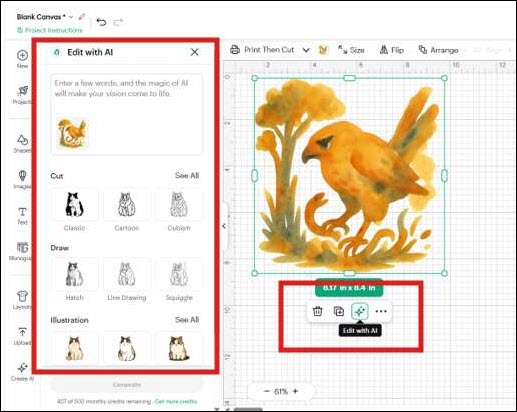Open the Arrange menu in toolbar
The width and height of the screenshot is (517, 412).
[x=438, y=50]
